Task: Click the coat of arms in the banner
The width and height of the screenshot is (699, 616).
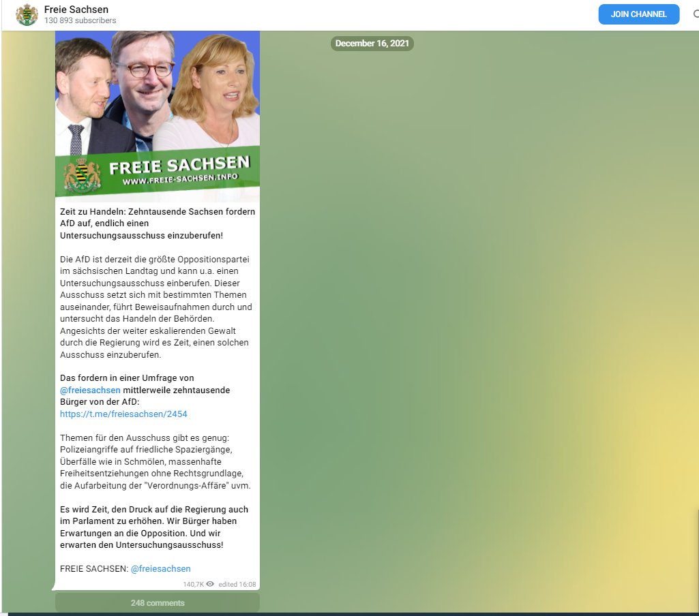Action: pos(82,175)
